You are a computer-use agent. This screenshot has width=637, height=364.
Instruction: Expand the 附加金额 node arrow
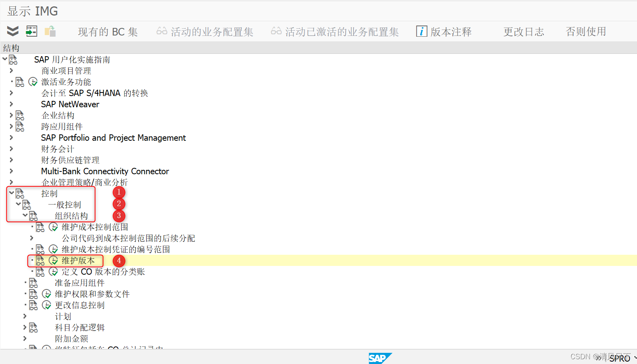click(25, 338)
